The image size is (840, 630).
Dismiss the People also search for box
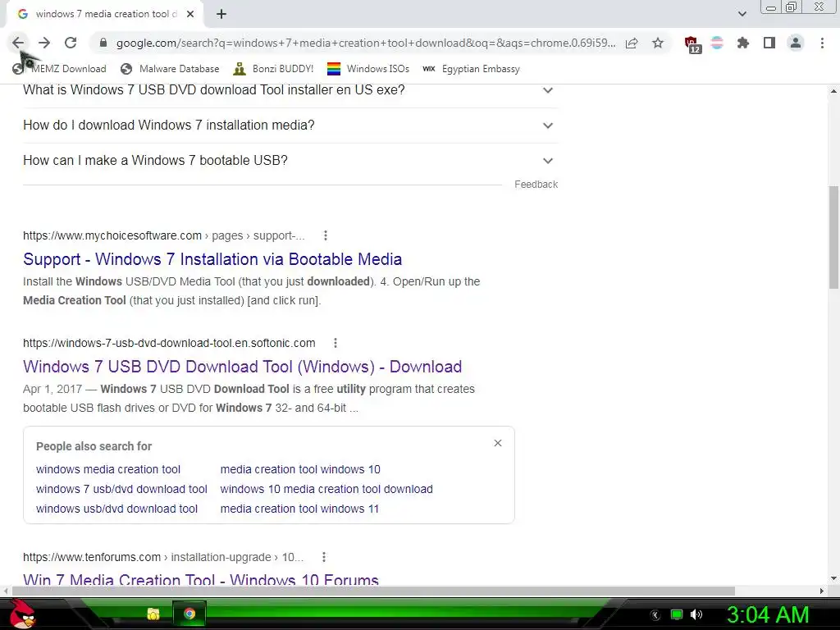(x=498, y=443)
